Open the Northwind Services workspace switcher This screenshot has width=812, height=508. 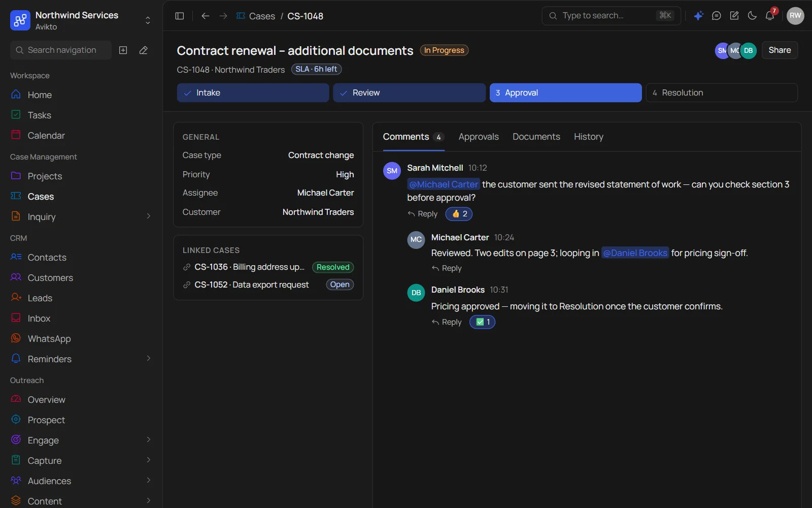tap(81, 20)
